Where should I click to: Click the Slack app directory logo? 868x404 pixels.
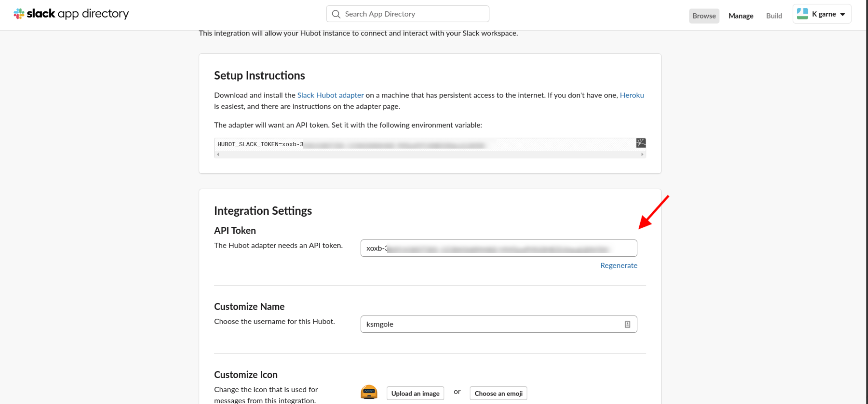[x=71, y=14]
